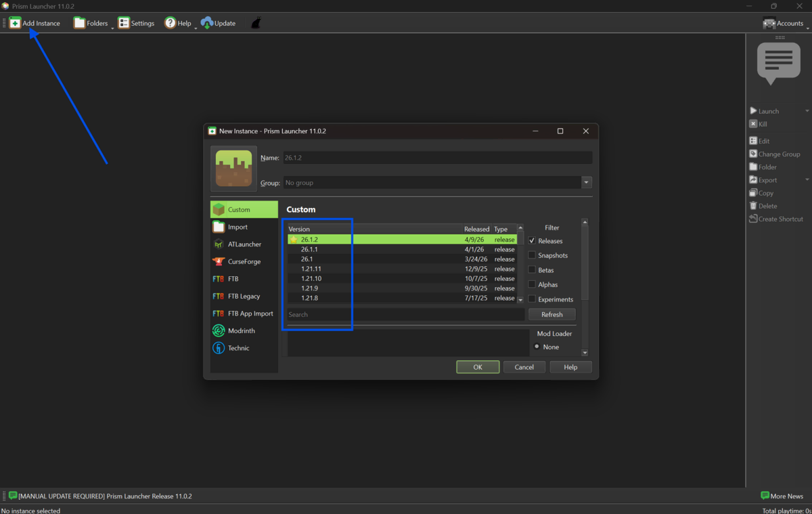Open the Modrinth modpack source
Screen dimensions: 812x514
(241, 330)
